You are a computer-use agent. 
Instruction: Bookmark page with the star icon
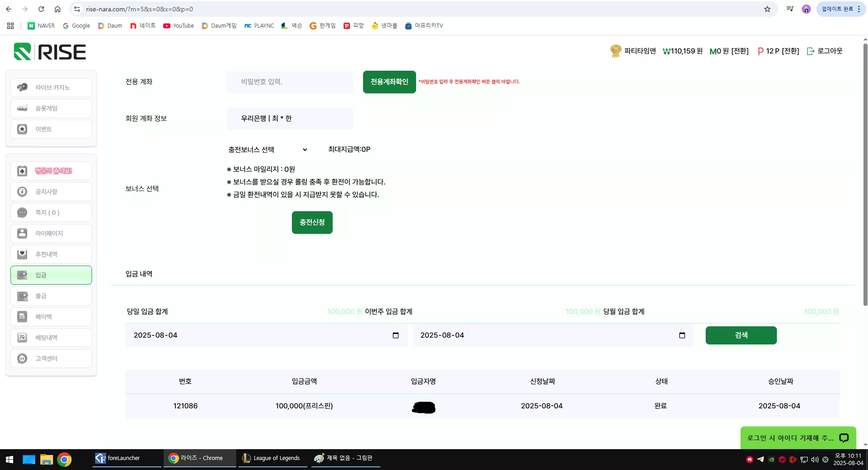(767, 9)
